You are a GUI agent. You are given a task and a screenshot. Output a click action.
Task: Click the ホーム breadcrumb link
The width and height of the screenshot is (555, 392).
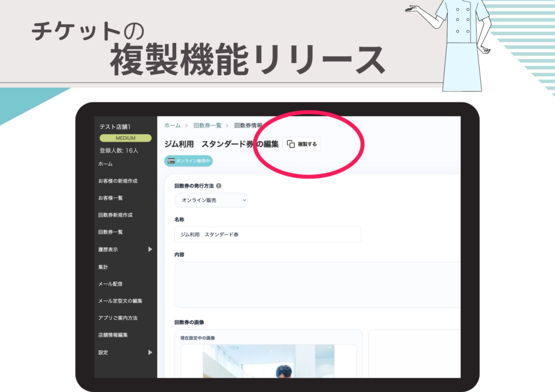[172, 126]
